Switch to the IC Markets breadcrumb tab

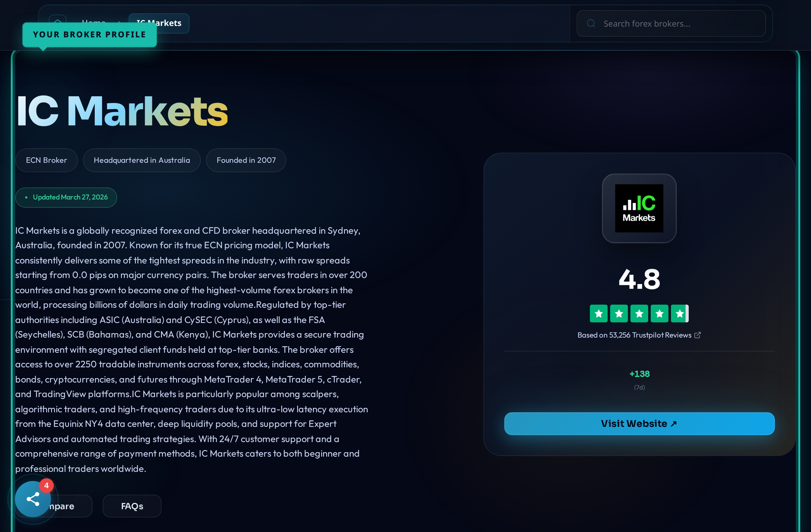click(x=158, y=23)
